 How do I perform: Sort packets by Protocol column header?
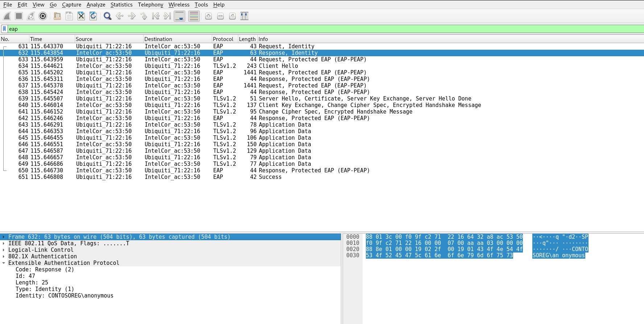click(223, 39)
